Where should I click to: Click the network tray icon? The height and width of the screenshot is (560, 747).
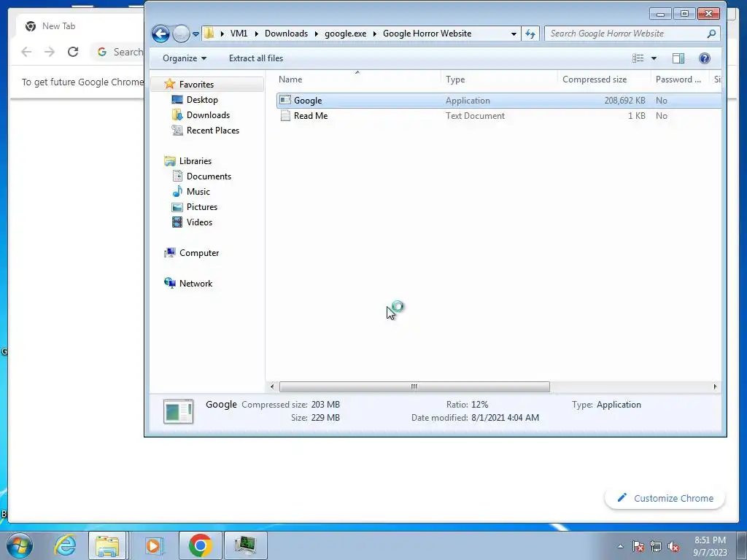tap(656, 547)
